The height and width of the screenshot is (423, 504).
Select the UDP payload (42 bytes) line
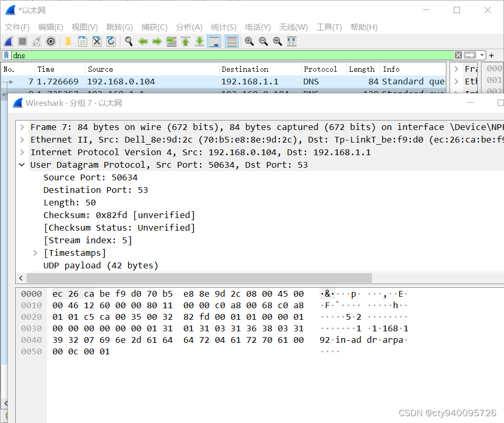[x=101, y=265]
